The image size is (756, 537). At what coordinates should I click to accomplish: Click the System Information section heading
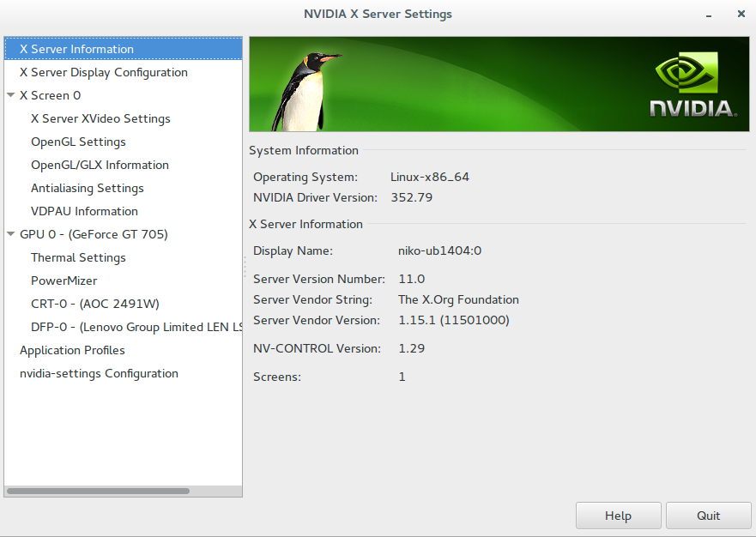click(x=304, y=150)
